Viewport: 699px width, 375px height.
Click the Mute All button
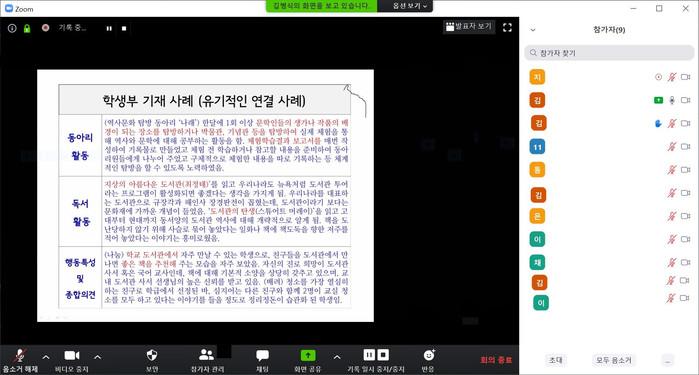click(614, 360)
